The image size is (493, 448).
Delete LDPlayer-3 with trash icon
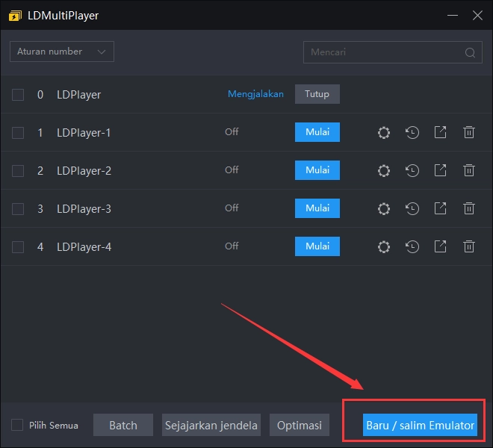pyautogui.click(x=469, y=208)
